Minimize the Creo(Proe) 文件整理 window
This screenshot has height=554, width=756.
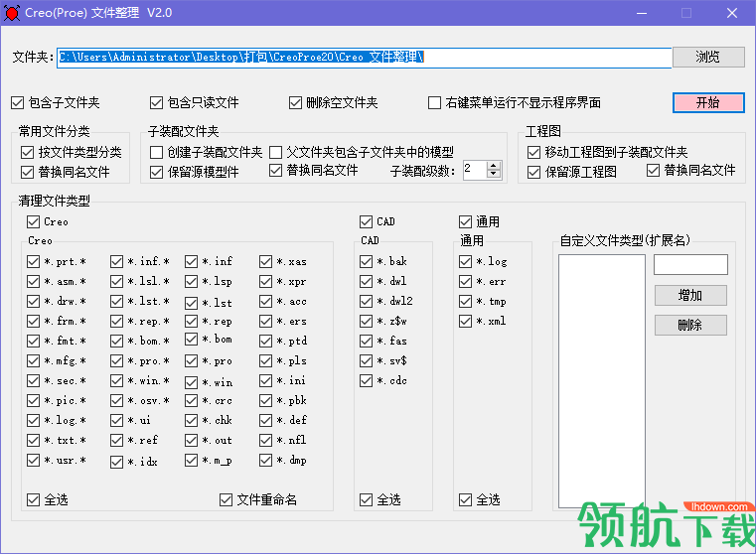(x=641, y=13)
